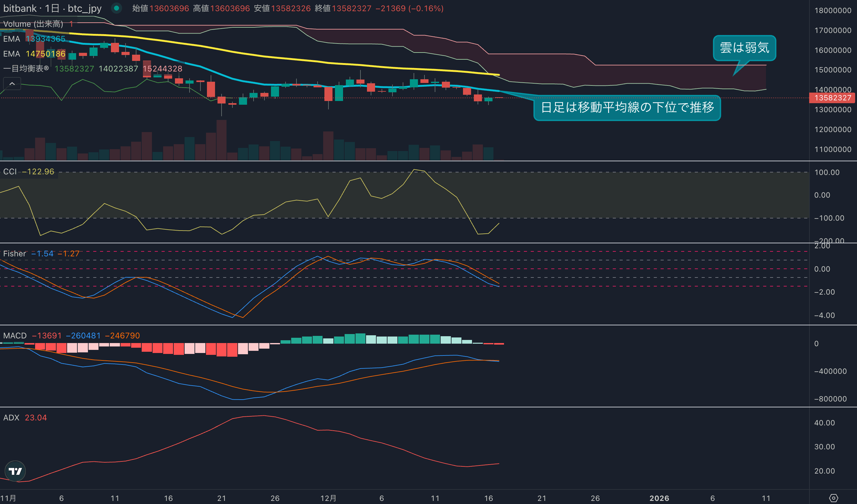This screenshot has width=857, height=504.
Task: Open chart settings gear icon
Action: 833,498
